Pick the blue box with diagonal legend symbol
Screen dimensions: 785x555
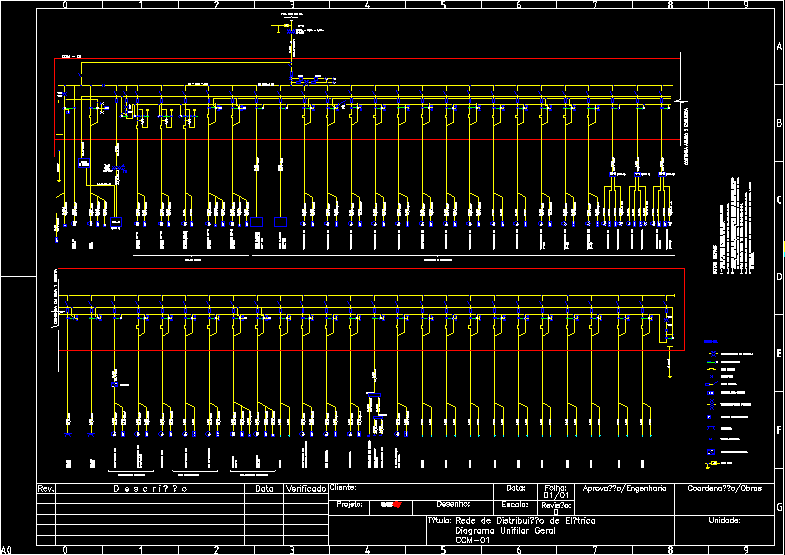[x=711, y=452]
